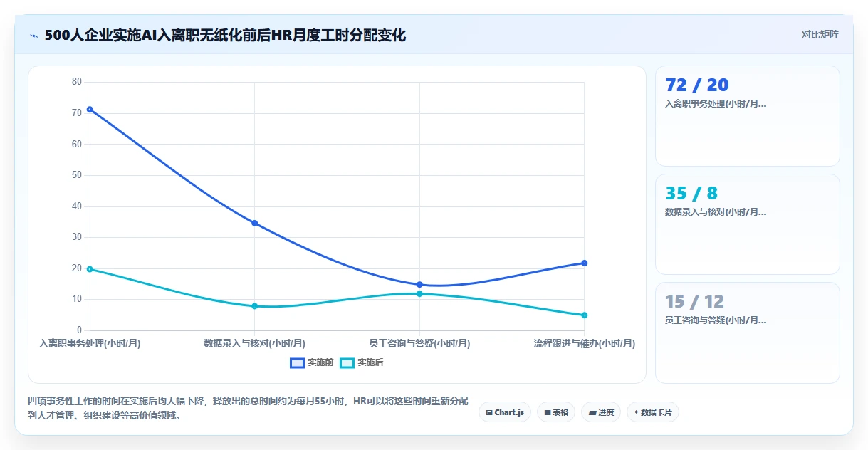The height and width of the screenshot is (450, 868).
Task: Click the 15 / 12 stat card value
Action: (x=694, y=301)
